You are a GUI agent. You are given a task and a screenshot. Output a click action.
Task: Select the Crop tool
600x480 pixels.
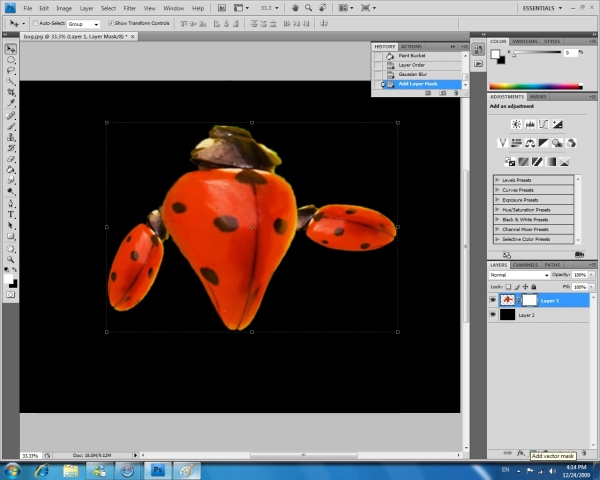tap(11, 92)
